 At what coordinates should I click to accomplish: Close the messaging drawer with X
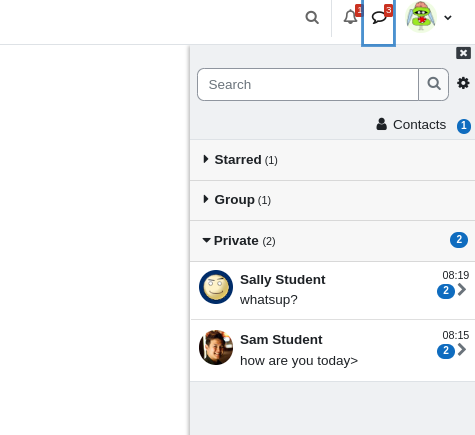pos(463,53)
